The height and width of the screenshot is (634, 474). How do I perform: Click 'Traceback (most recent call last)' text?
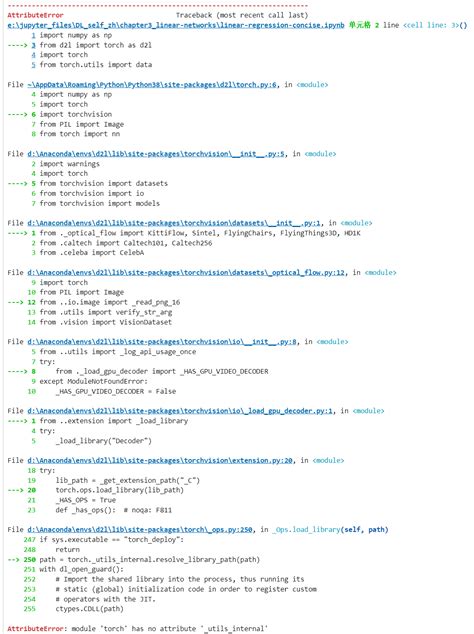242,15
